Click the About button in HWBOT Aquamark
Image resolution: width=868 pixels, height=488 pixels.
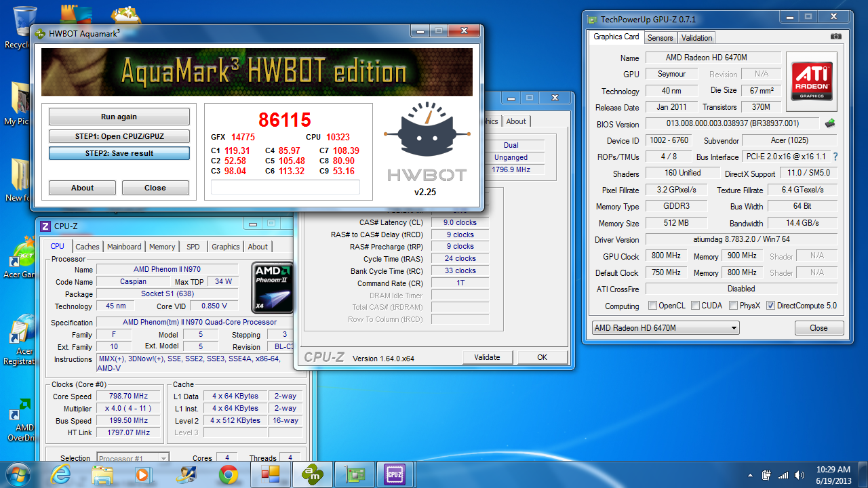pos(83,188)
